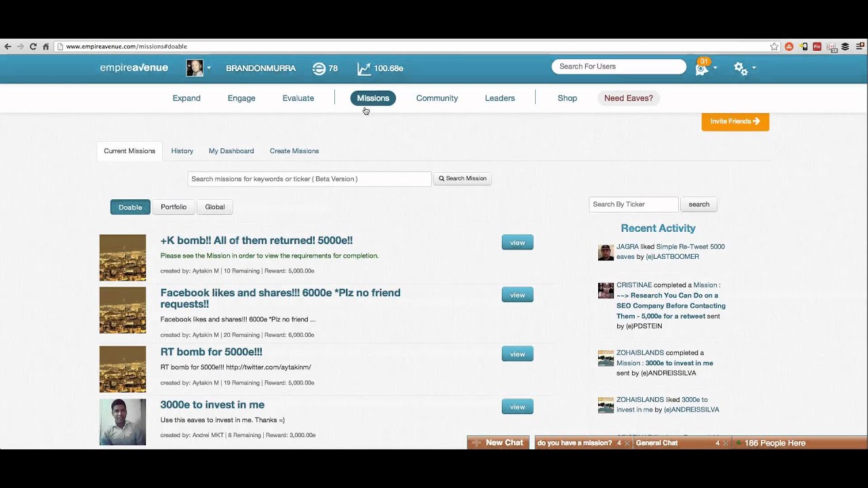Open the Create Missions tab

(294, 151)
